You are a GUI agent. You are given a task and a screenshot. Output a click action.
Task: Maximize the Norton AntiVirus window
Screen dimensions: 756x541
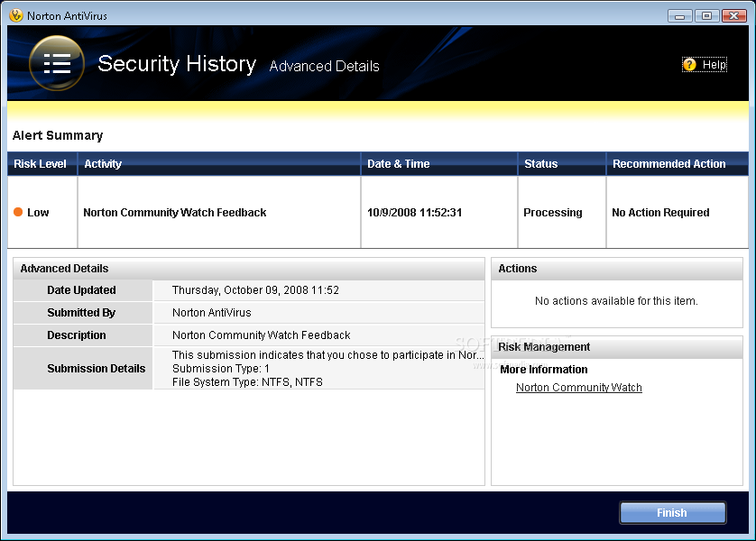point(706,16)
